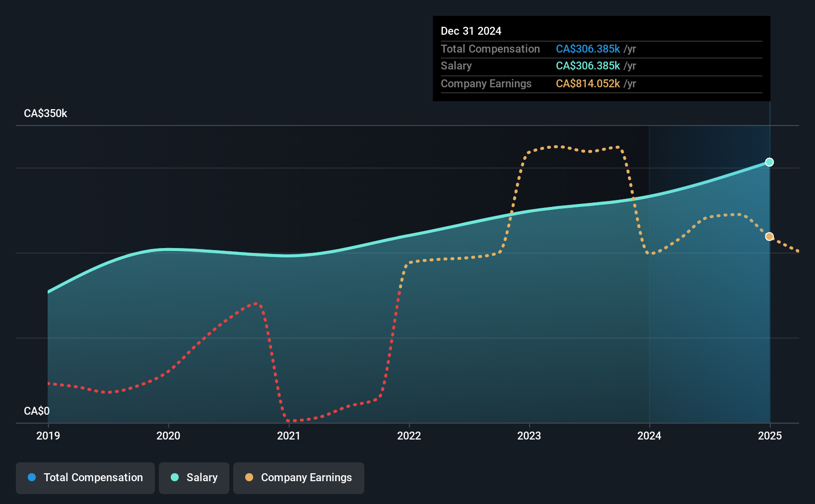Click the Salary tooltip row label
The height and width of the screenshot is (504, 815).
tap(456, 65)
